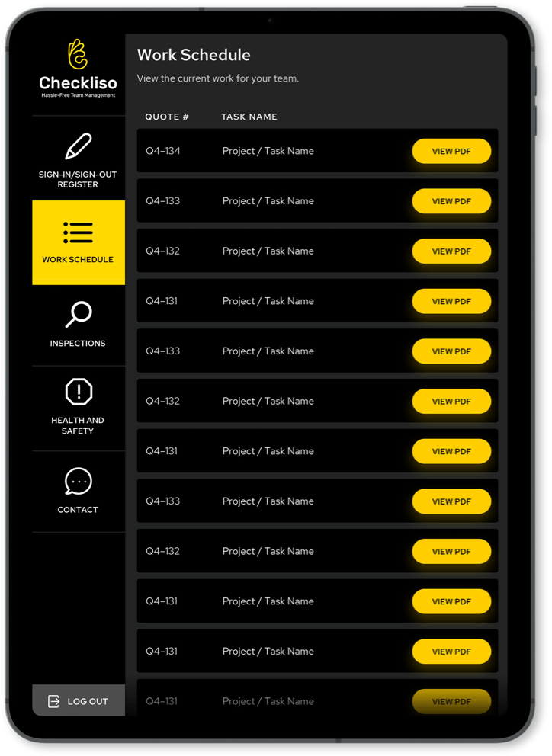Click the log out door icon

tap(53, 701)
